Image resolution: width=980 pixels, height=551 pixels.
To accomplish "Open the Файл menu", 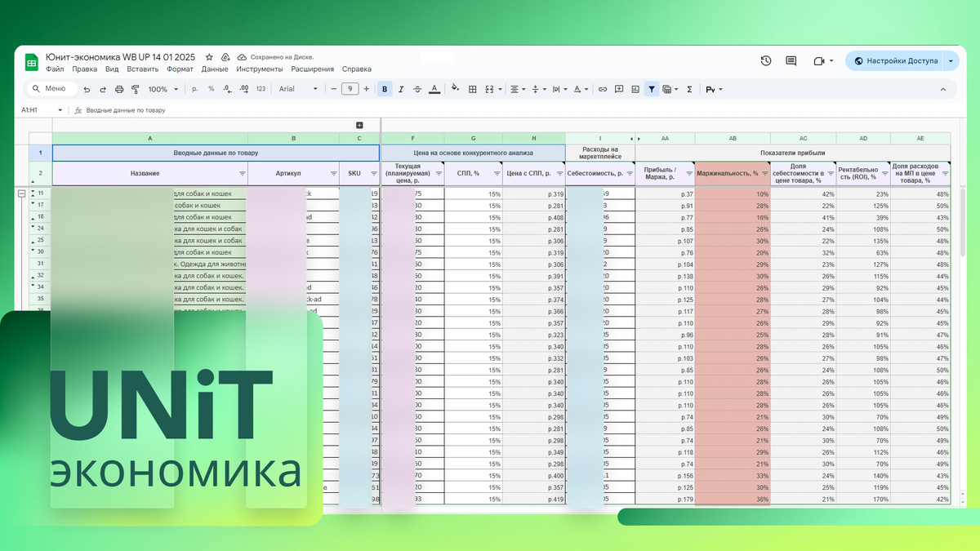I will [55, 69].
